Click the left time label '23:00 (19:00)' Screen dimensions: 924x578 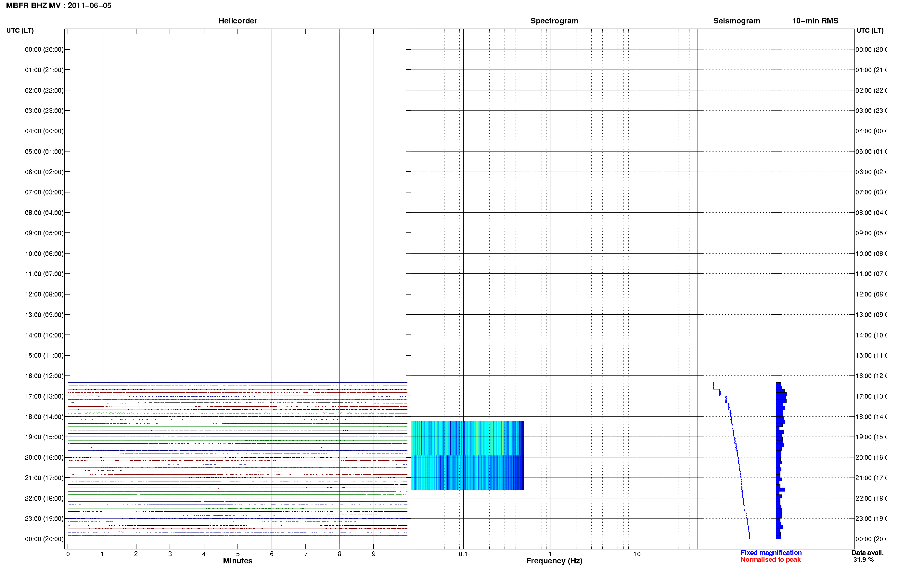[44, 519]
